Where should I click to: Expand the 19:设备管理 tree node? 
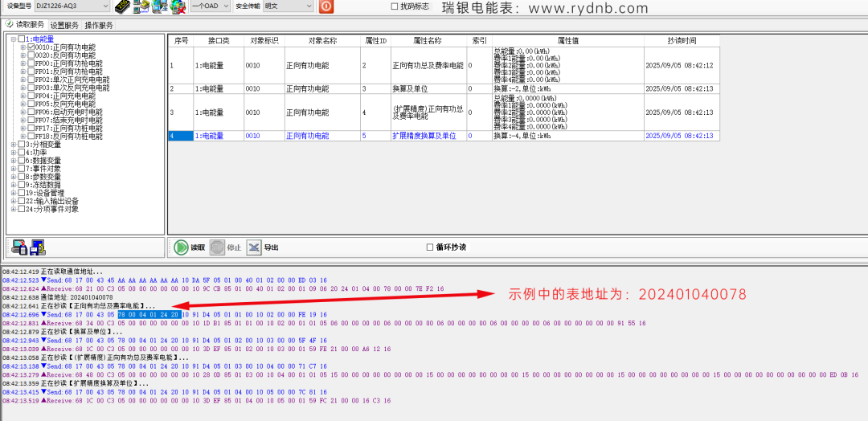click(x=14, y=193)
